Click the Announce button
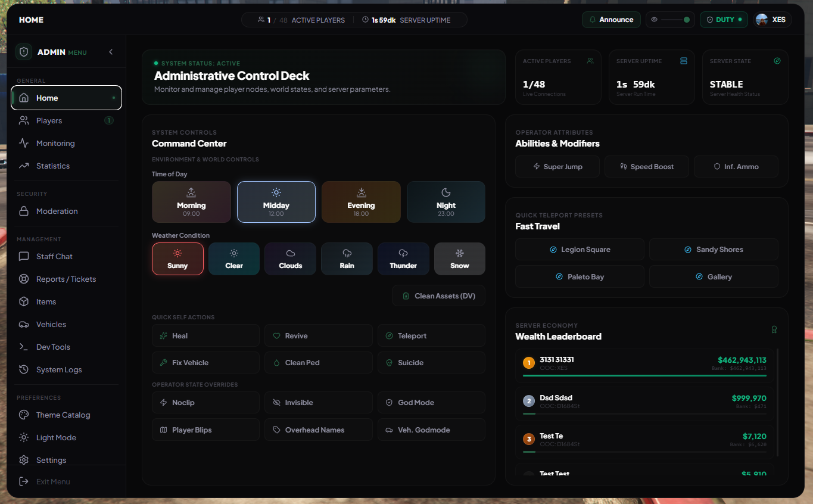The height and width of the screenshot is (504, 813). (x=611, y=20)
